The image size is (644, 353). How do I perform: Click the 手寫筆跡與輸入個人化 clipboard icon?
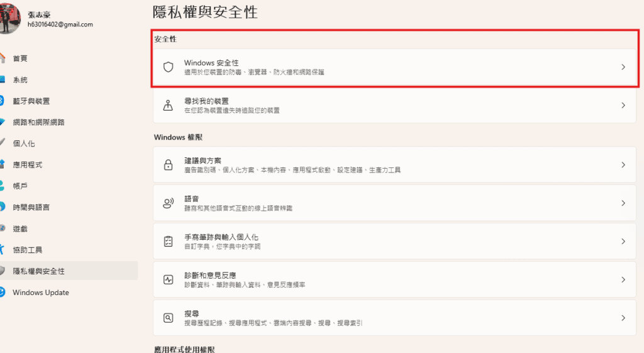(x=168, y=242)
